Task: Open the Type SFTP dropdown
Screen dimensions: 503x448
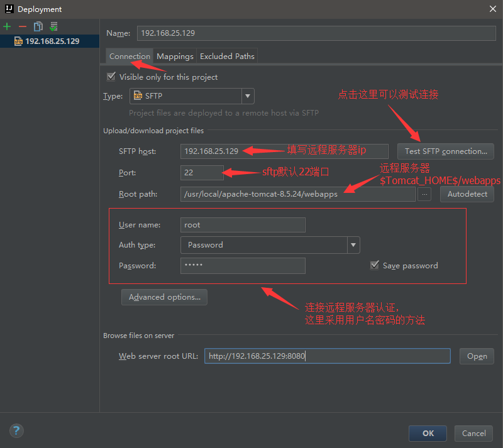Action: (x=192, y=96)
